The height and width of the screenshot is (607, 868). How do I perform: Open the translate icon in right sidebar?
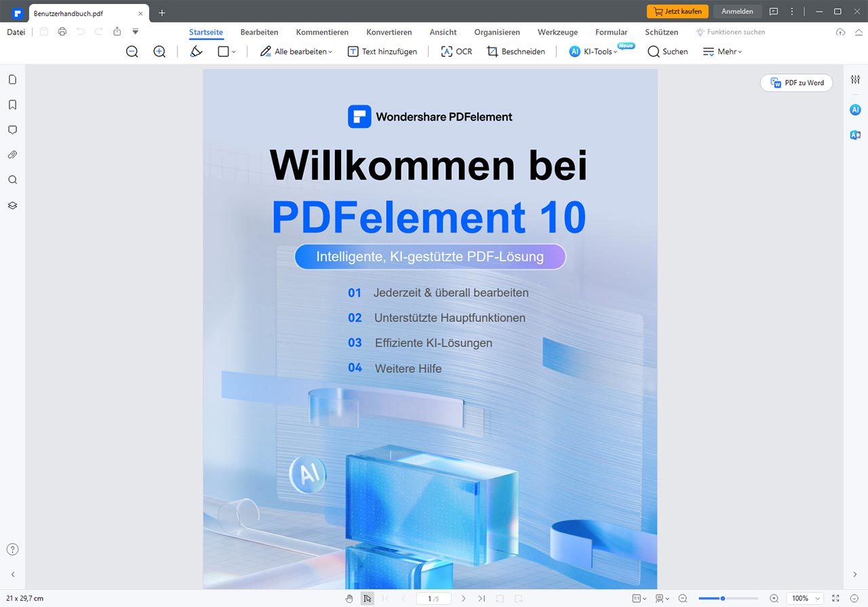point(855,135)
